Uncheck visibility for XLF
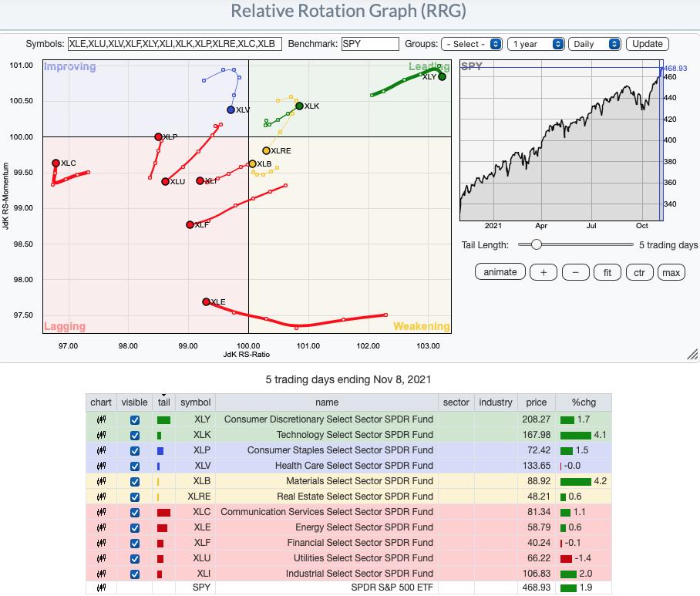This screenshot has height=596, width=700. [x=134, y=544]
